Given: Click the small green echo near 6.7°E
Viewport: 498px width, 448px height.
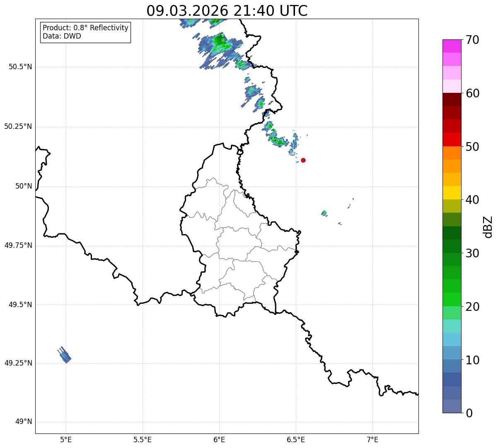Looking at the screenshot, I should click(x=324, y=213).
